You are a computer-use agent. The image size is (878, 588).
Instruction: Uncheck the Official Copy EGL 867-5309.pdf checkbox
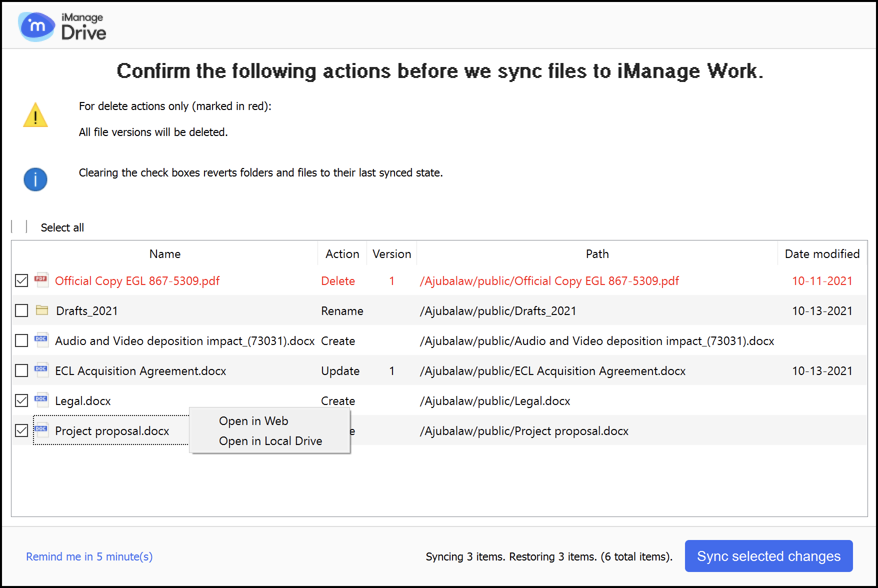[x=21, y=280]
